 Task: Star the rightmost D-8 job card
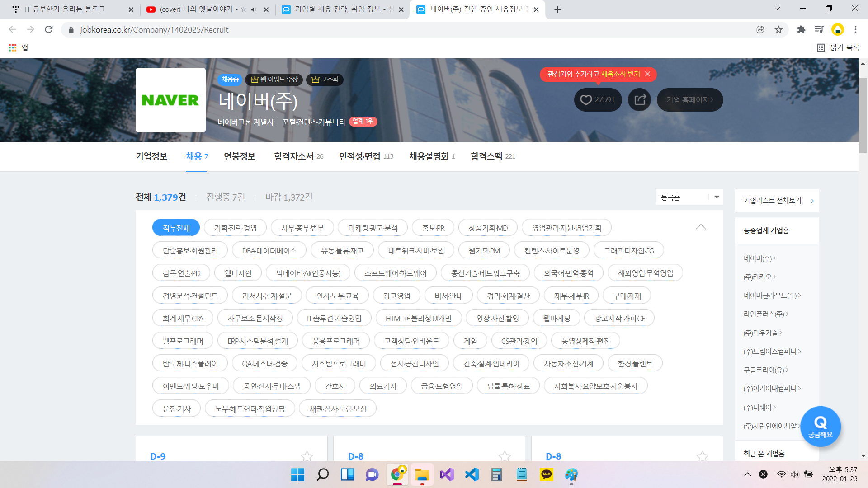pos(702,456)
